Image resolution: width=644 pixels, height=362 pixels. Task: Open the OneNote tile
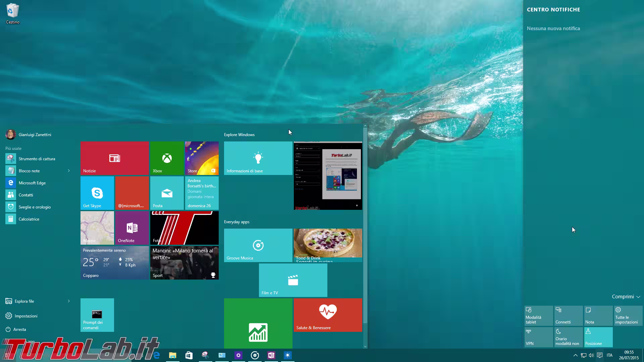coord(132,228)
